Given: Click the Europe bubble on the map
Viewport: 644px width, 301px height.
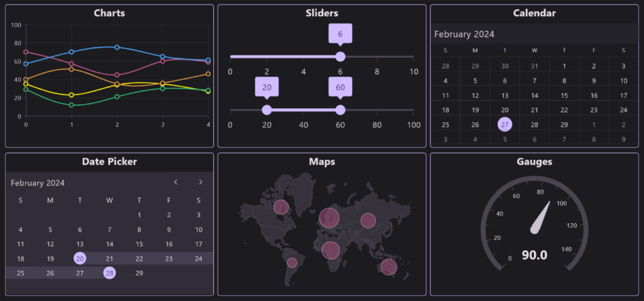Looking at the screenshot, I should (x=329, y=217).
